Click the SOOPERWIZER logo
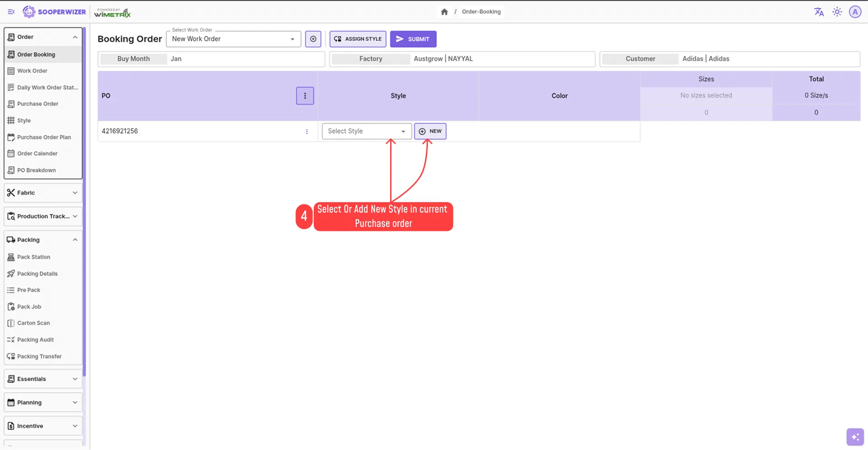Image resolution: width=868 pixels, height=450 pixels. pyautogui.click(x=54, y=12)
